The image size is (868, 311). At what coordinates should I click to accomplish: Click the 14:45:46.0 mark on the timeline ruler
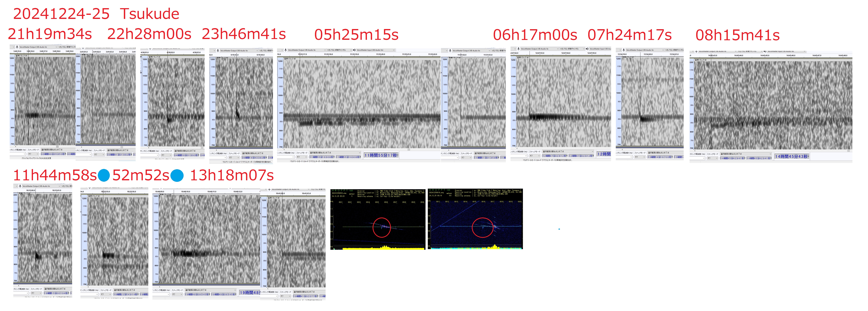pos(791,56)
